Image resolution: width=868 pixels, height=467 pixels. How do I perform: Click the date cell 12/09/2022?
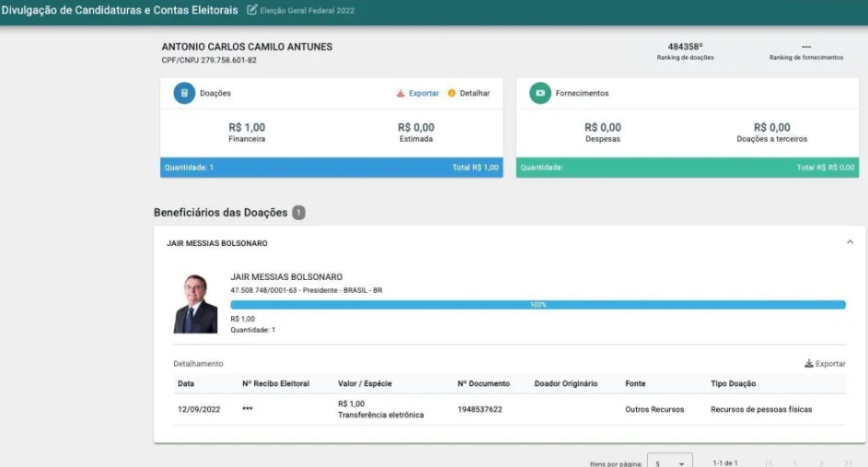[199, 409]
